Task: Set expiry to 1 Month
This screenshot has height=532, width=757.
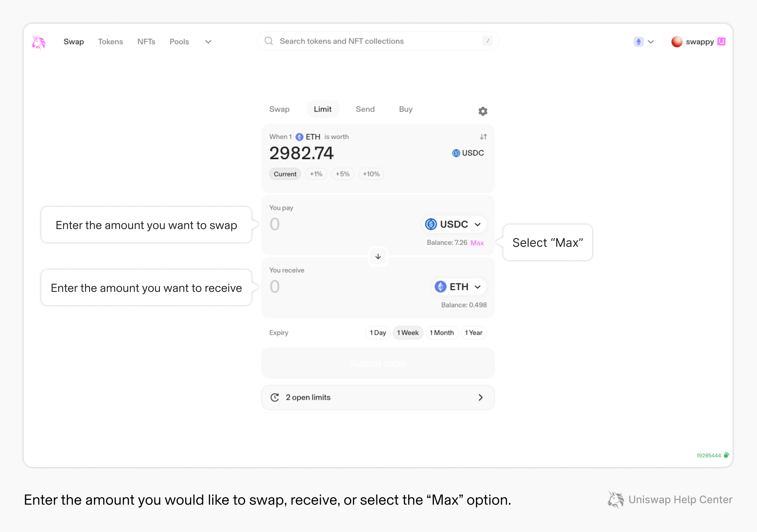Action: point(442,333)
